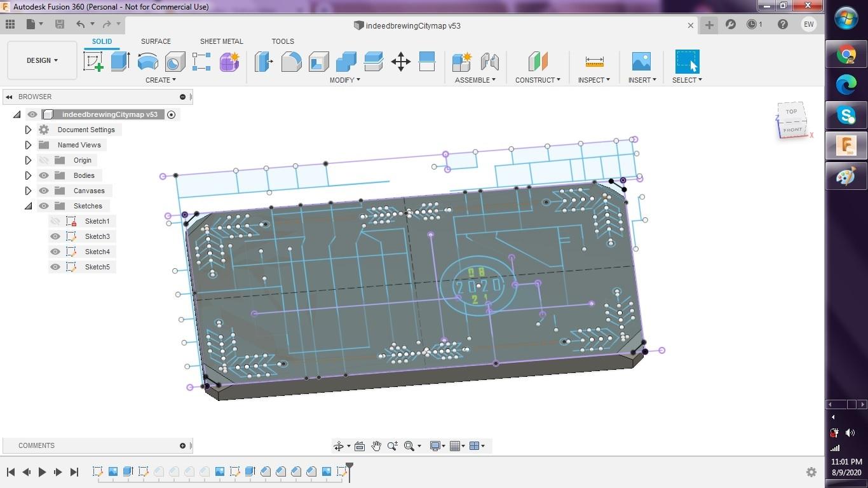Viewport: 868px width, 488px height.
Task: Click the Save icon
Action: pos(60,24)
